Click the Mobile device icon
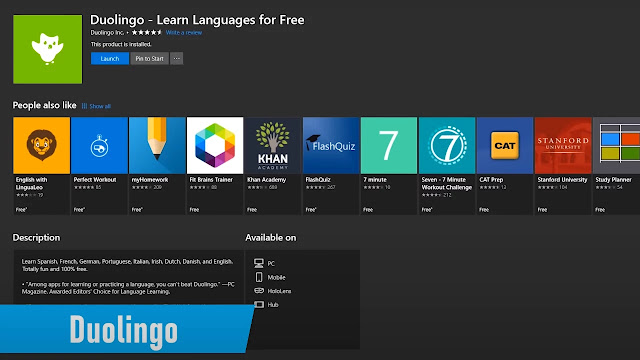The height and width of the screenshot is (360, 640). [259, 277]
